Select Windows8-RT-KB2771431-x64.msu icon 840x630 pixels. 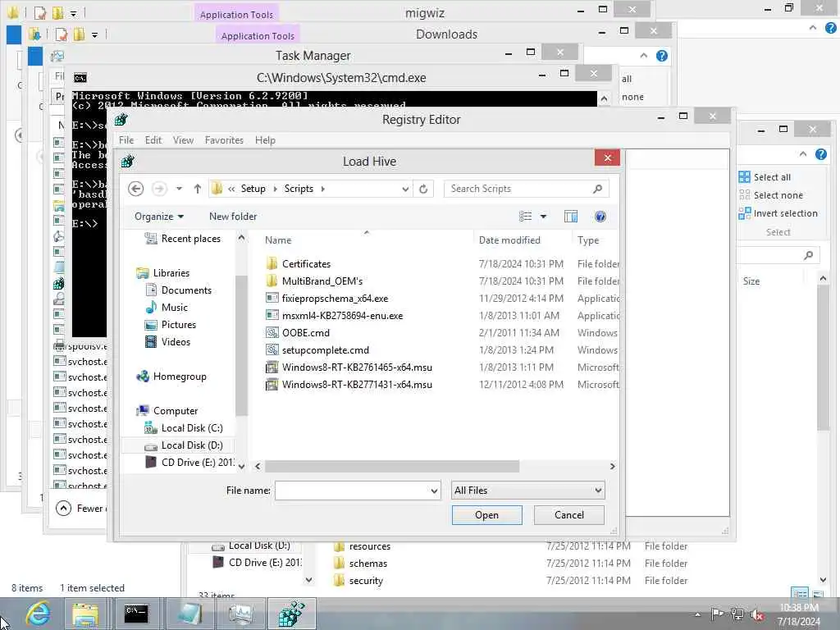(272, 384)
